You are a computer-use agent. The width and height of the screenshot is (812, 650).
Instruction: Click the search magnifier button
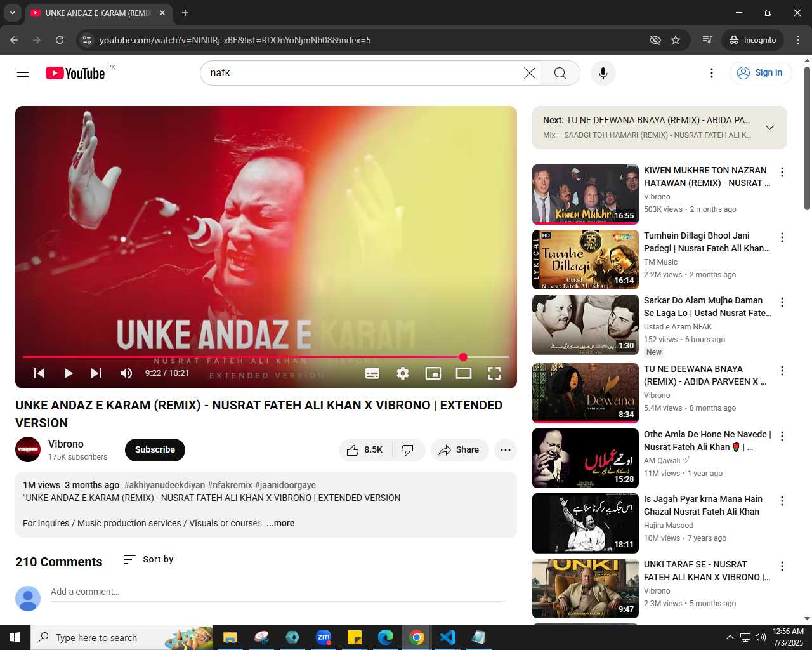[x=560, y=73]
